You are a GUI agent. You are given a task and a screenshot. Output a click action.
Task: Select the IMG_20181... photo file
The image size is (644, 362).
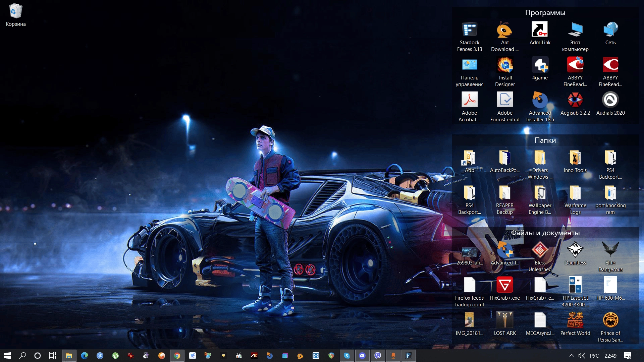click(x=470, y=324)
